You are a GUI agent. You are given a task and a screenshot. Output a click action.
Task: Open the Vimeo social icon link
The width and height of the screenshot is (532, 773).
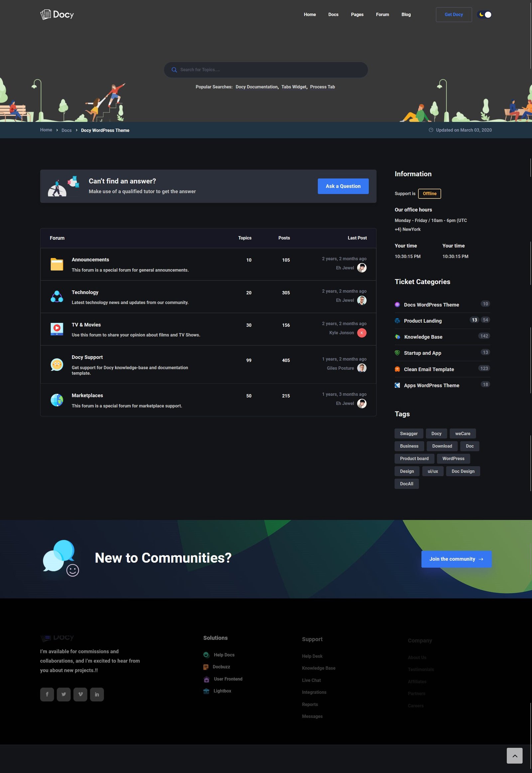tap(80, 694)
